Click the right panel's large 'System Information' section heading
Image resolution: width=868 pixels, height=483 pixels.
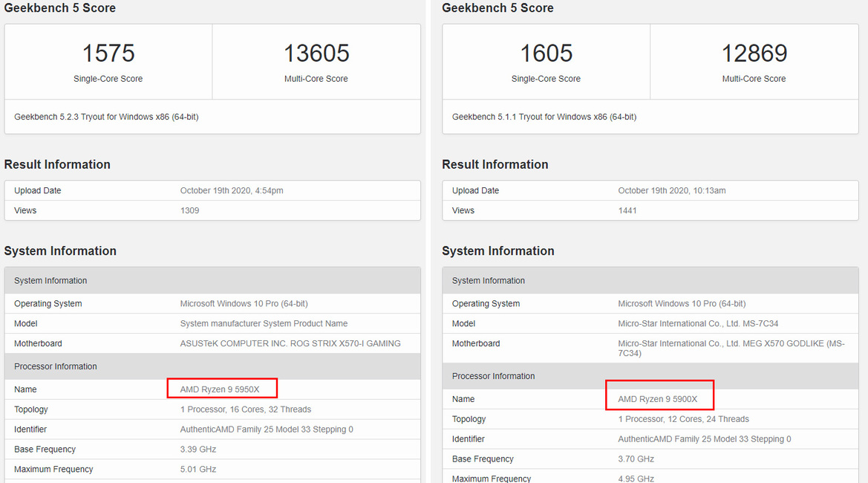point(498,251)
